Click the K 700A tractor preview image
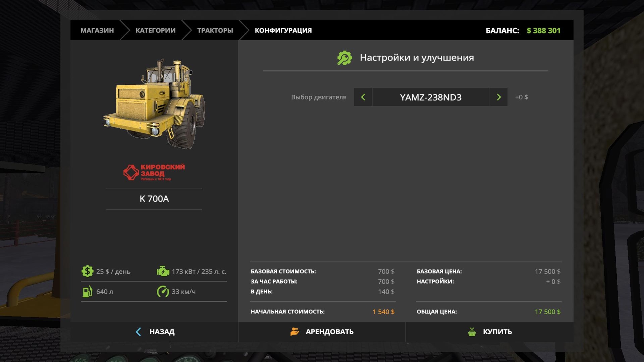Screen dimensions: 644x362 tap(155, 104)
